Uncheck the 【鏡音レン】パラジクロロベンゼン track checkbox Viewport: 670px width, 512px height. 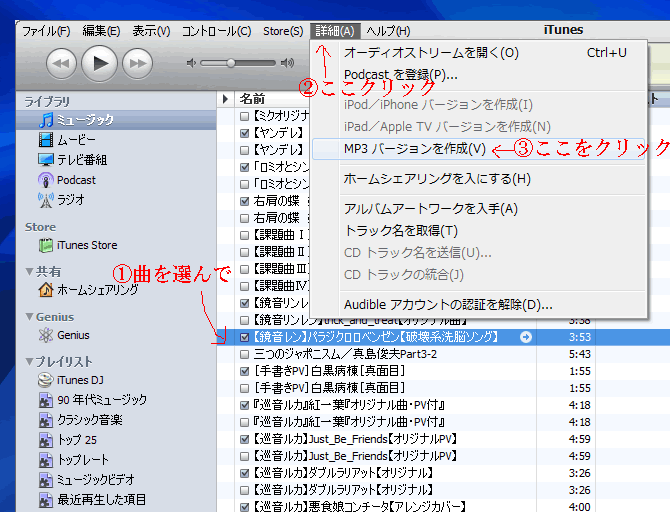click(245, 338)
